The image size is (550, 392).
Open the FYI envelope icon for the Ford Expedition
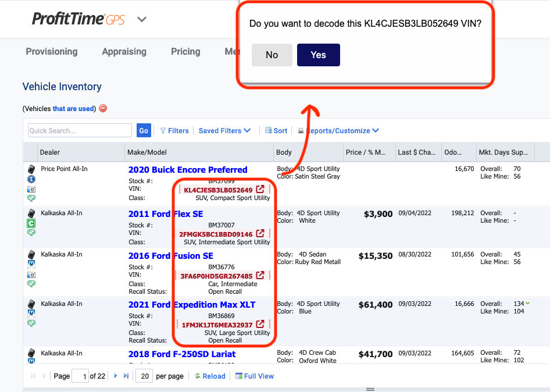[x=31, y=313]
